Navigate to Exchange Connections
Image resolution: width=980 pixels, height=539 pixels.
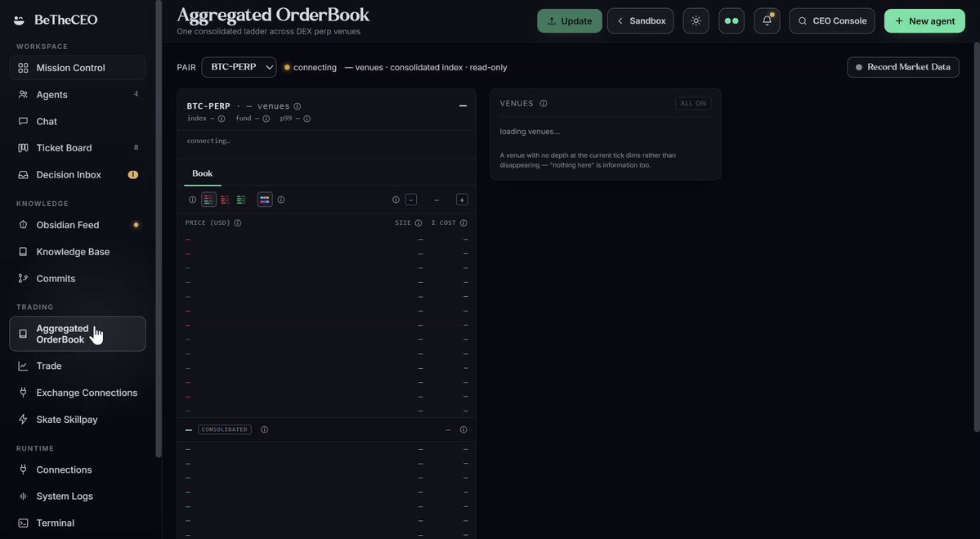[78, 393]
